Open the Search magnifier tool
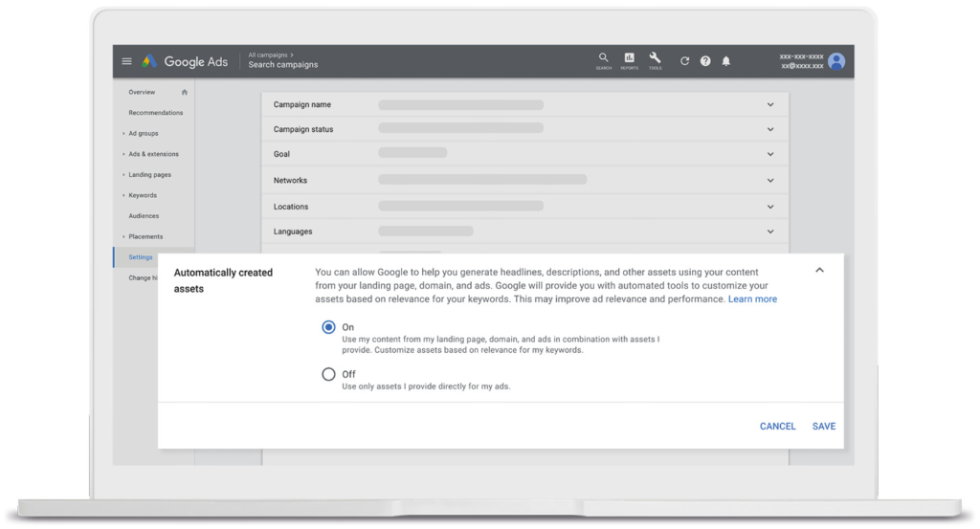 pos(603,59)
